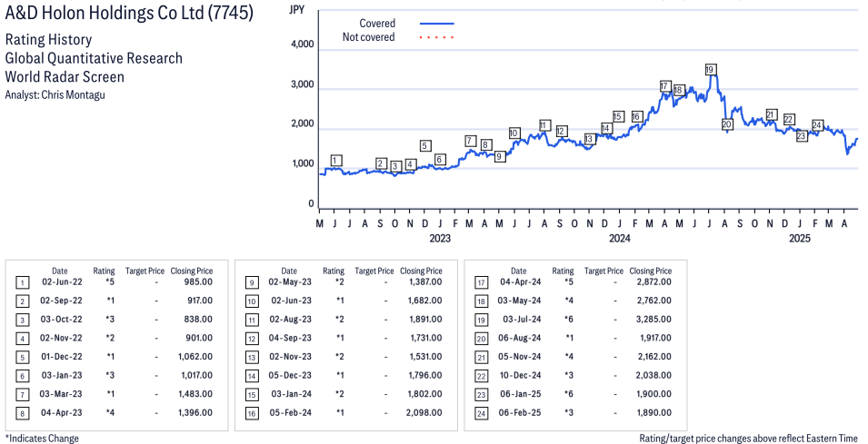
Task: Click the date 02-Aug-23
Action: 291,319
